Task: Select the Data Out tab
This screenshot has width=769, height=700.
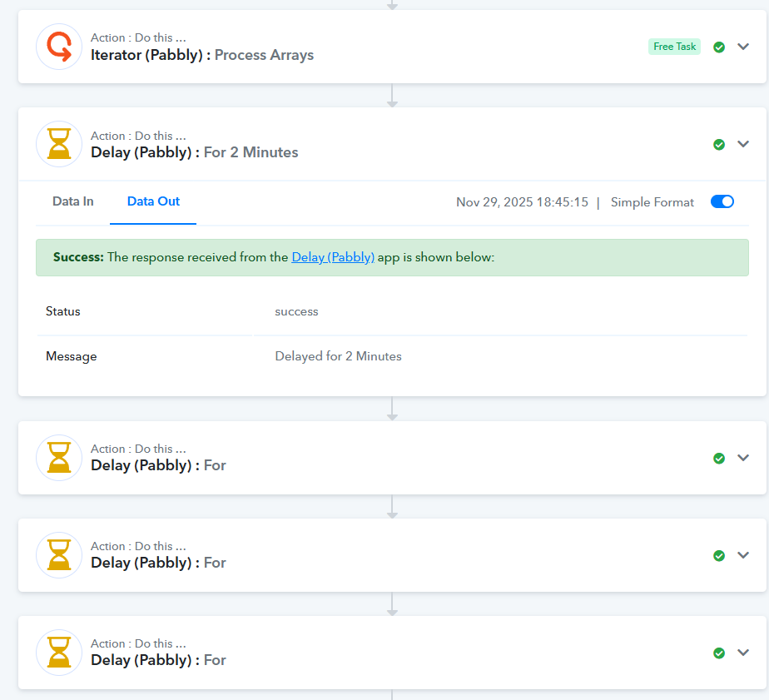Action: point(153,201)
